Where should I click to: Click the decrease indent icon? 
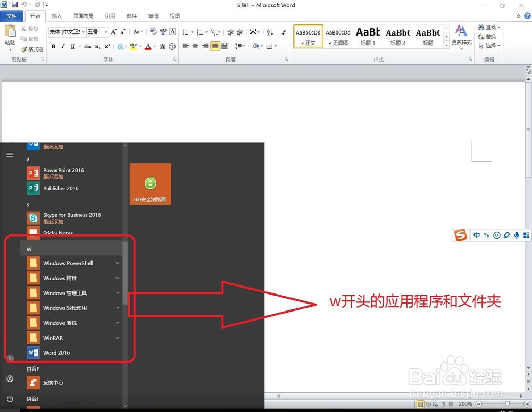tap(231, 32)
